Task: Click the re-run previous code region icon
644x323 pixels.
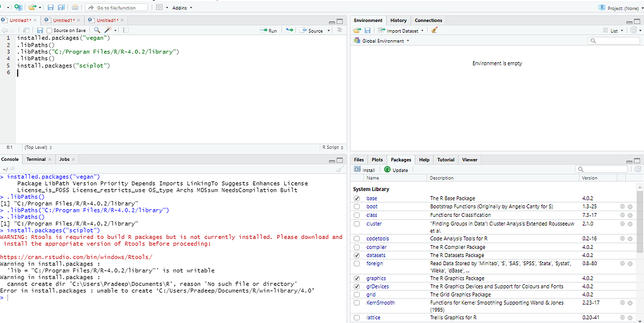Action: coord(289,30)
